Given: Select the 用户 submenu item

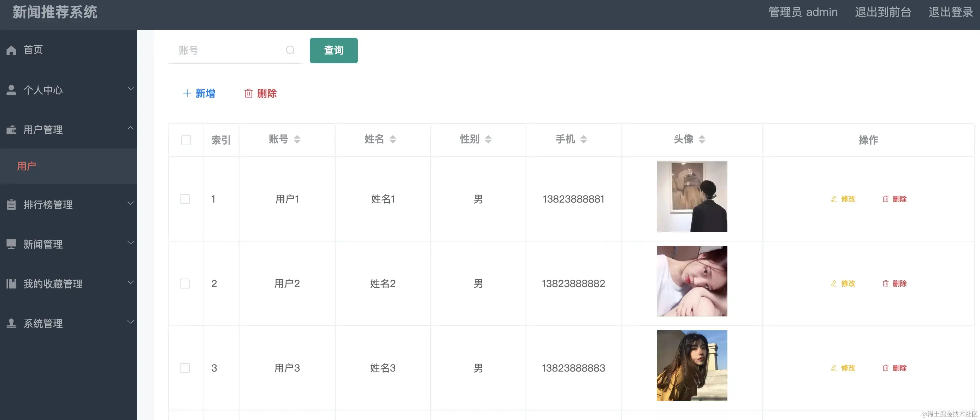Looking at the screenshot, I should 26,166.
